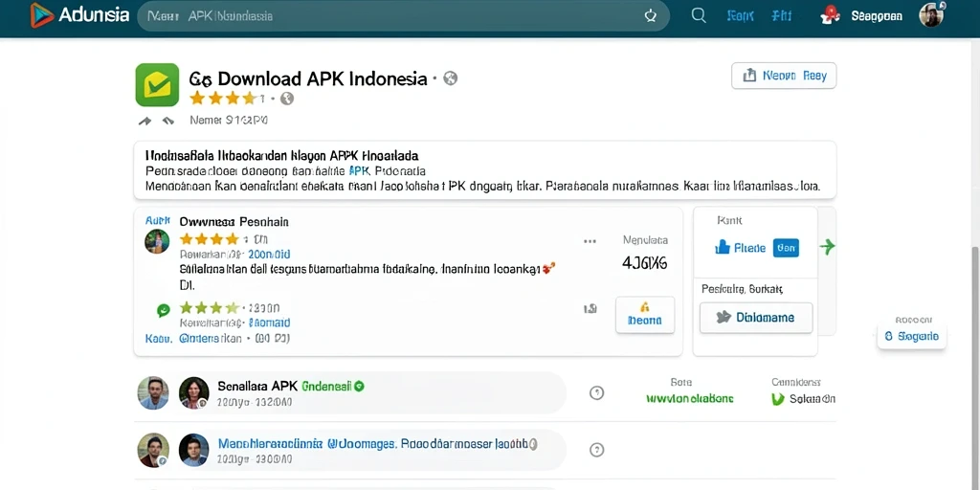Open the notification icon with red badge
The height and width of the screenshot is (490, 980).
[832, 15]
